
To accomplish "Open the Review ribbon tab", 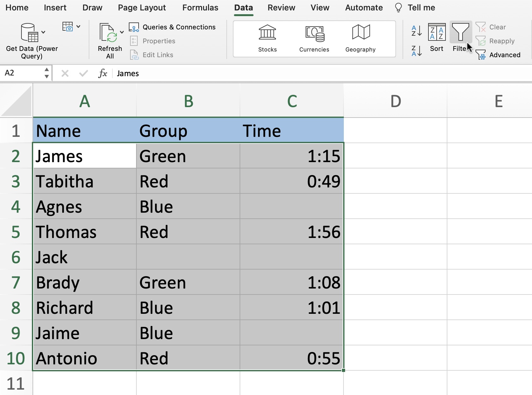I will (x=281, y=8).
